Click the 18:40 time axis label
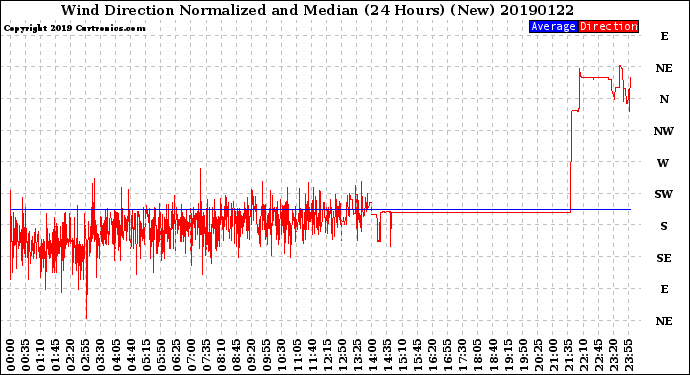Viewport: 690px width, 375px height. point(493,355)
